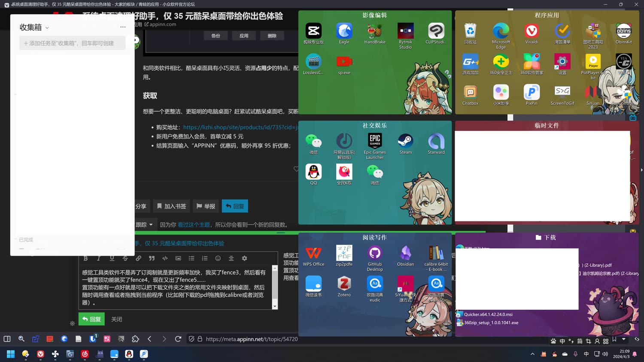Expand the 收集箱 list dropdown

[47, 28]
